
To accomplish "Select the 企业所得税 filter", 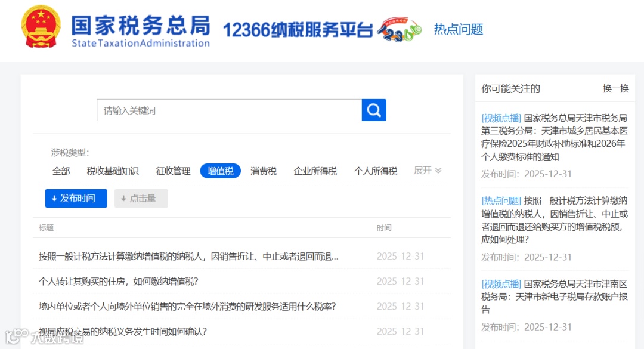I will pos(315,171).
